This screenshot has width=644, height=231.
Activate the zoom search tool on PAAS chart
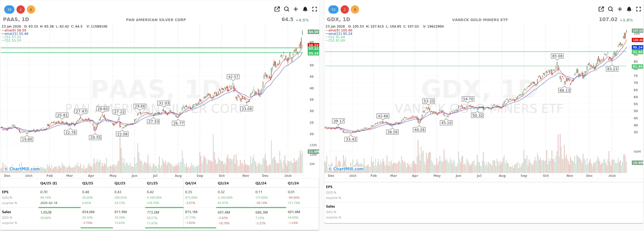pyautogui.click(x=286, y=9)
